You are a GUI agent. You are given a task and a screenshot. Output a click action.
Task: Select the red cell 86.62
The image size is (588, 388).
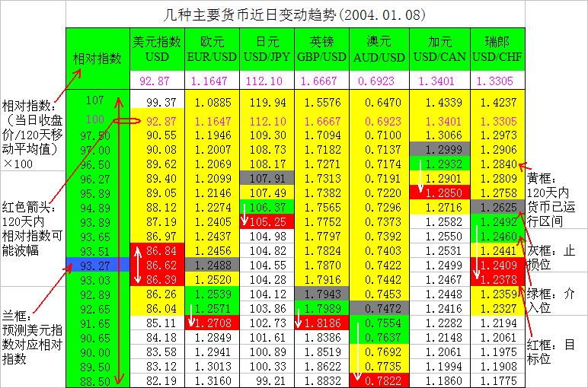pos(157,265)
